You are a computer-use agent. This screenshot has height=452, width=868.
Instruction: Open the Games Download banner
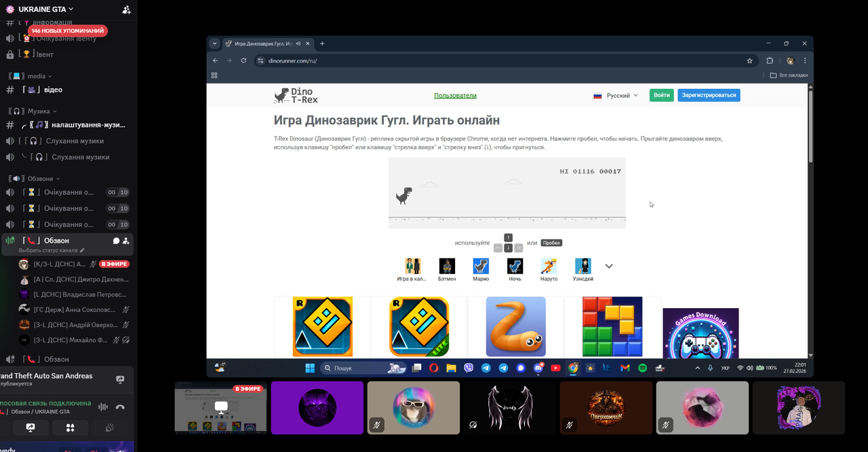click(x=701, y=333)
